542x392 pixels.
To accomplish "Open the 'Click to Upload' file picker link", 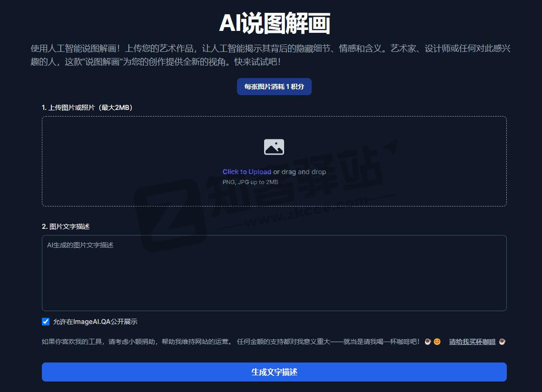I will [246, 172].
